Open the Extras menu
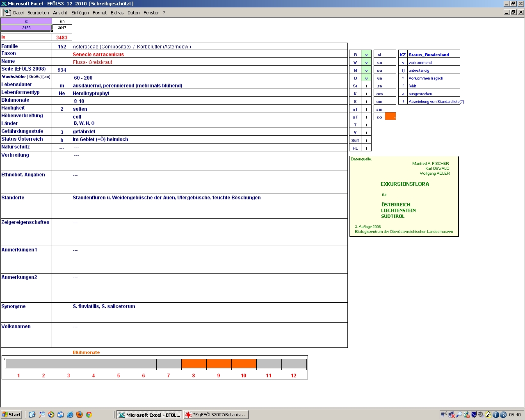The height and width of the screenshot is (420, 525). pyautogui.click(x=117, y=13)
